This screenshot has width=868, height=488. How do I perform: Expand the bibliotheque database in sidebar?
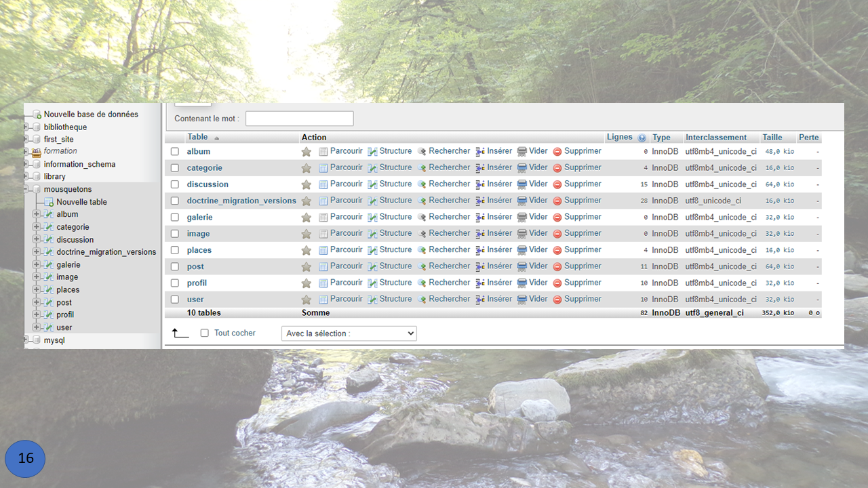26,127
